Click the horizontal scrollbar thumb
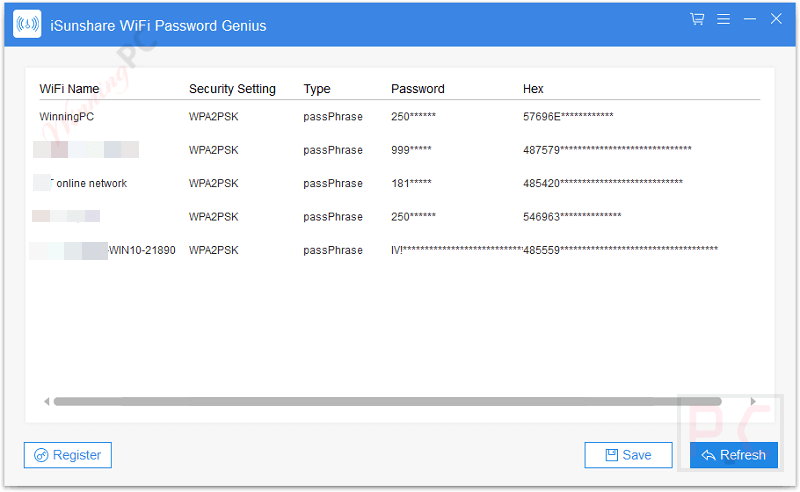 pos(388,402)
